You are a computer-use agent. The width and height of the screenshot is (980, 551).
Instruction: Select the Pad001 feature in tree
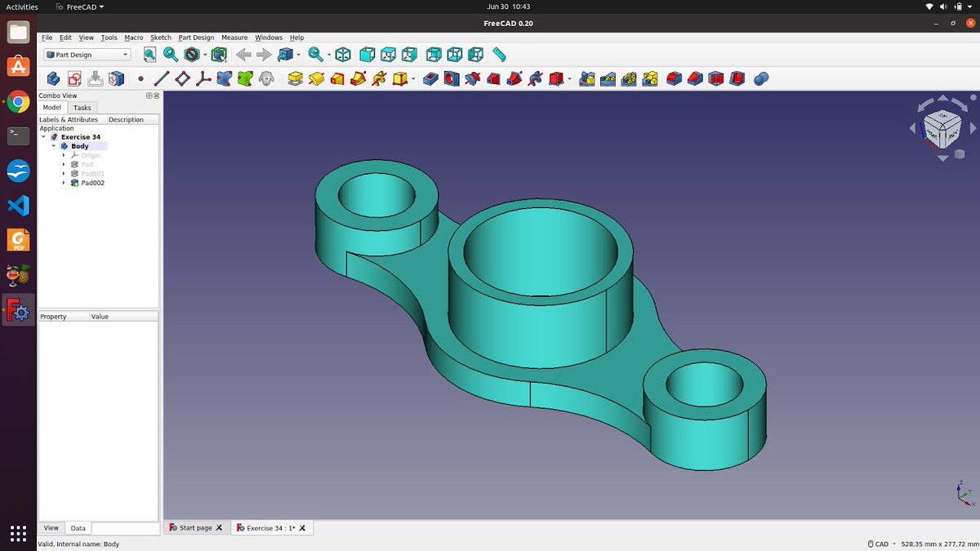point(92,174)
